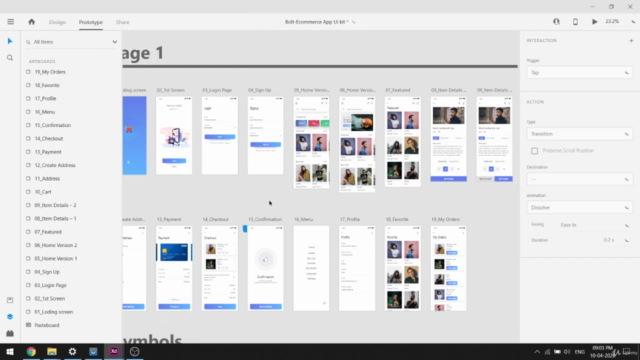Click the 07_Featured artboard on canvas
The width and height of the screenshot is (640, 360).
tap(403, 142)
